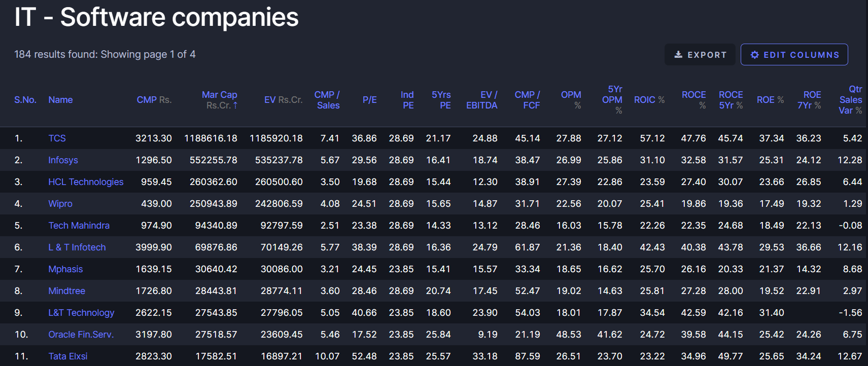Sort by 5Yr OPM % column header
Screen dimensions: 868x366
point(612,100)
